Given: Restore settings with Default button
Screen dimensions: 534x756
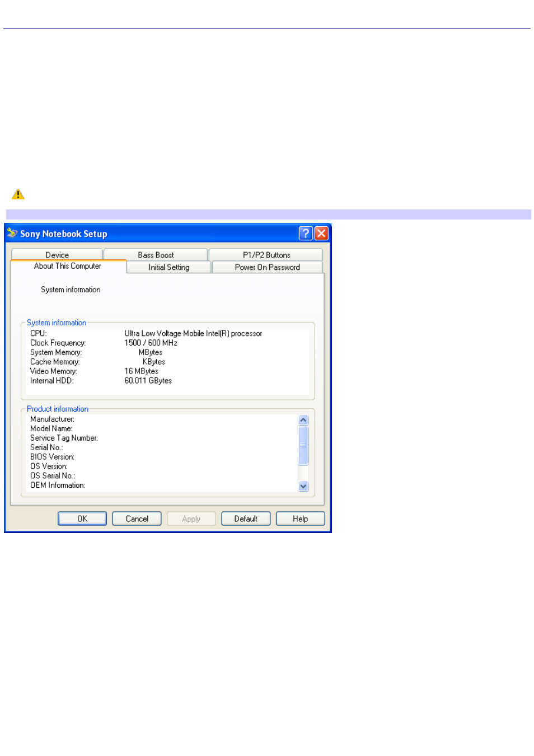Looking at the screenshot, I should [x=246, y=519].
